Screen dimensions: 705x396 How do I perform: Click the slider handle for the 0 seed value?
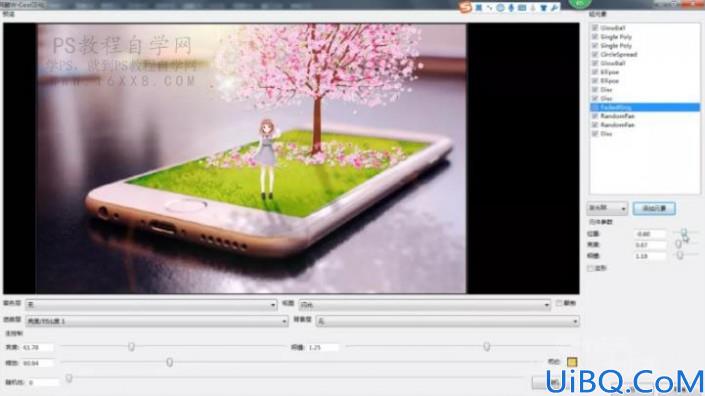tap(69, 378)
